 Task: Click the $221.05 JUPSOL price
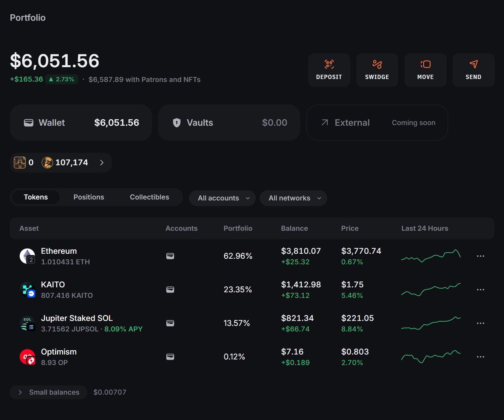tap(357, 318)
